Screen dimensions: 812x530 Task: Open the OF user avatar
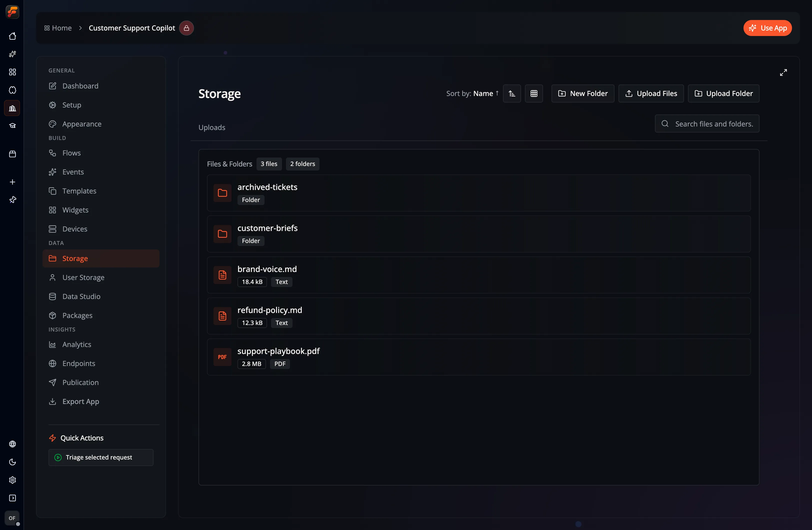click(12, 518)
